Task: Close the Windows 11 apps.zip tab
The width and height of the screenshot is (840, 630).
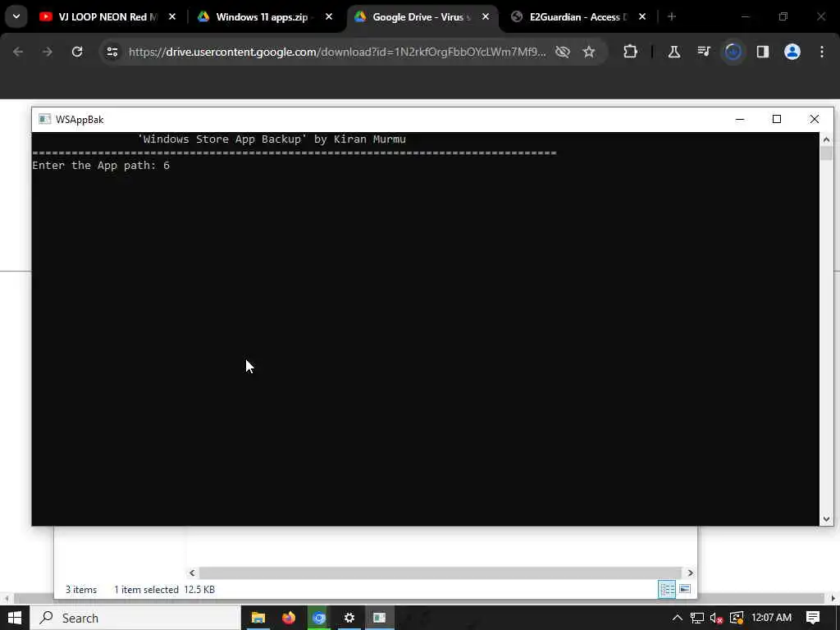Action: coord(329,16)
